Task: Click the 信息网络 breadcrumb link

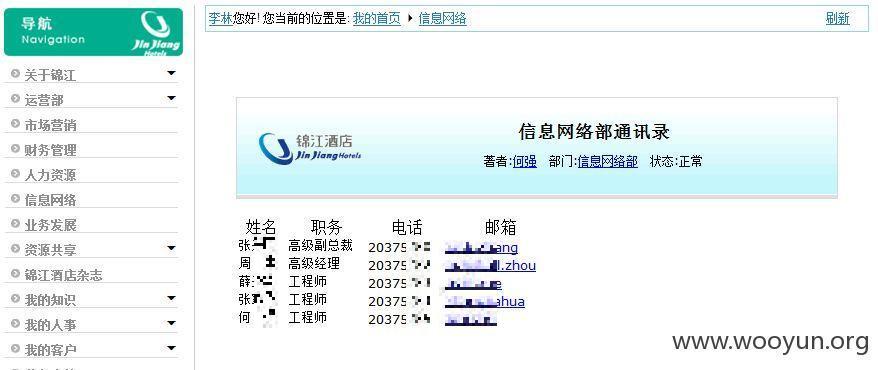Action: 442,18
